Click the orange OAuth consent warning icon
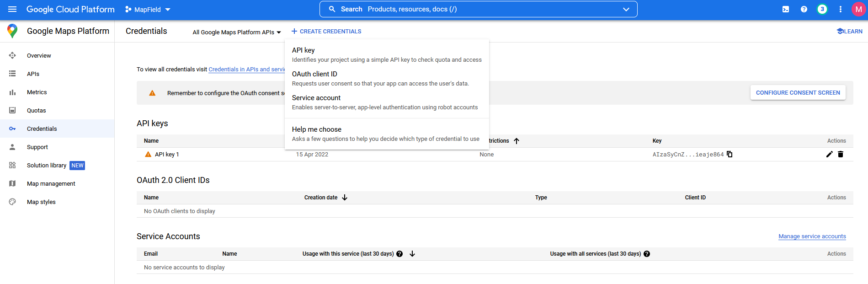Image resolution: width=868 pixels, height=284 pixels. pos(152,93)
